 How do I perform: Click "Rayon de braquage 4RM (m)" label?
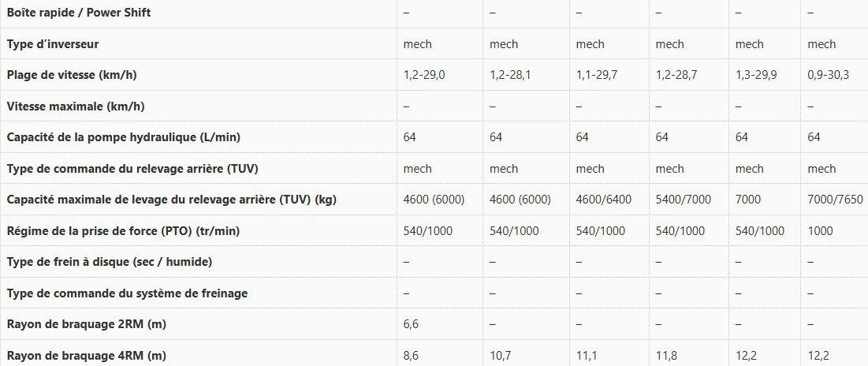(87, 356)
